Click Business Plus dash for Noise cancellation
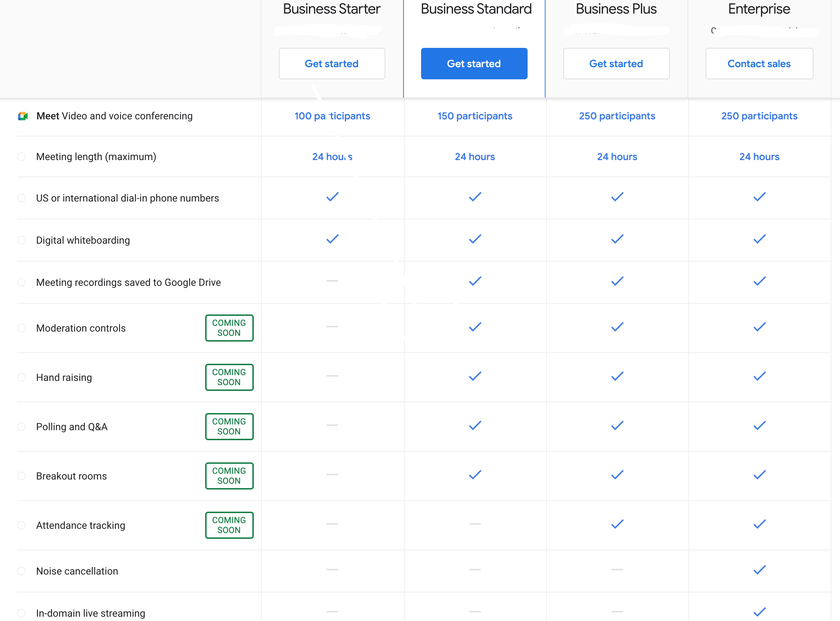The width and height of the screenshot is (840, 621). (617, 570)
